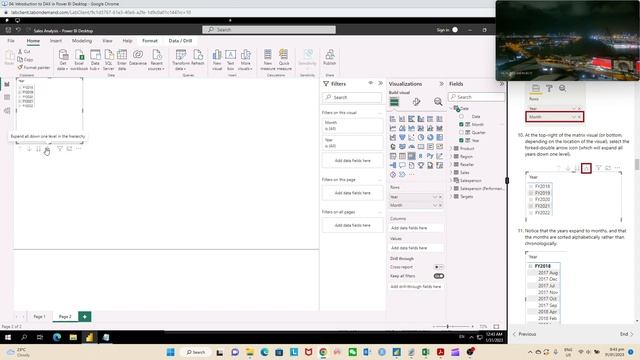Switch to Page 1 tab
Image resolution: width=640 pixels, height=360 pixels.
(x=39, y=316)
